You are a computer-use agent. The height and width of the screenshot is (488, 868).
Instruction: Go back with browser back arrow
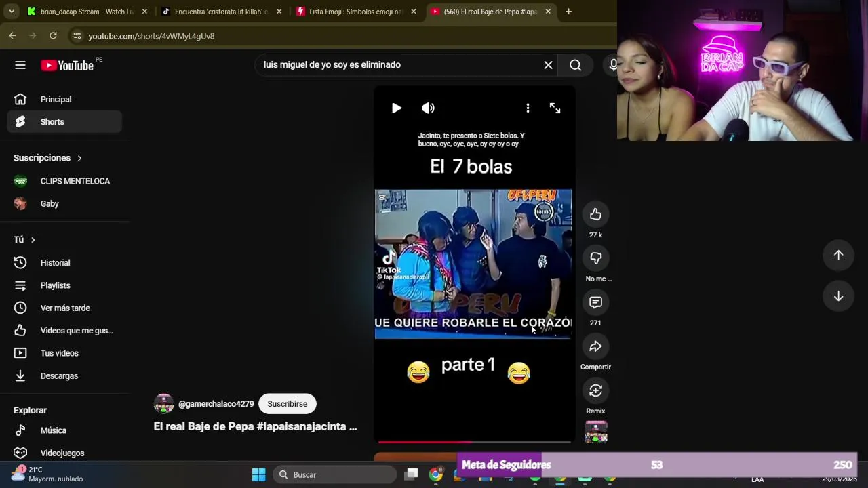tap(12, 35)
